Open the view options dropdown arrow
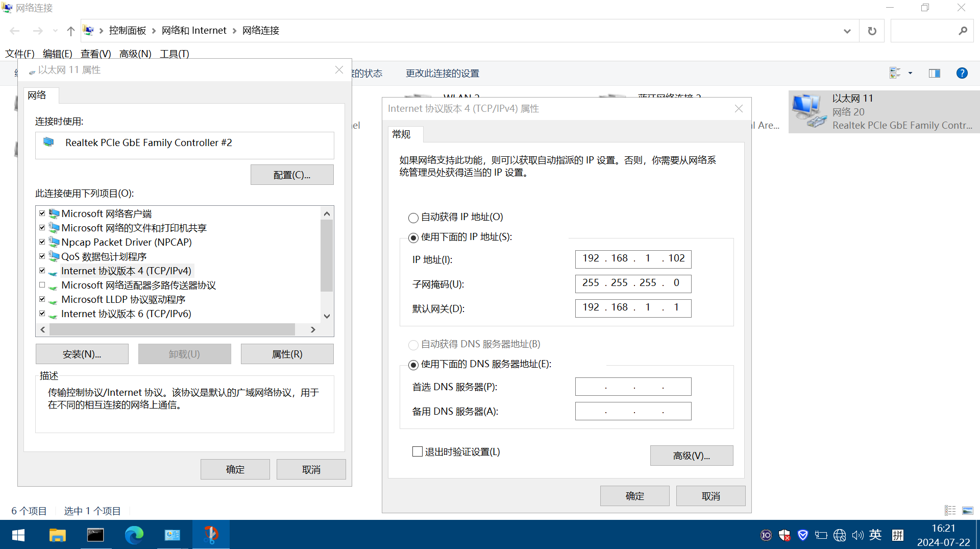The width and height of the screenshot is (980, 549). coord(910,73)
